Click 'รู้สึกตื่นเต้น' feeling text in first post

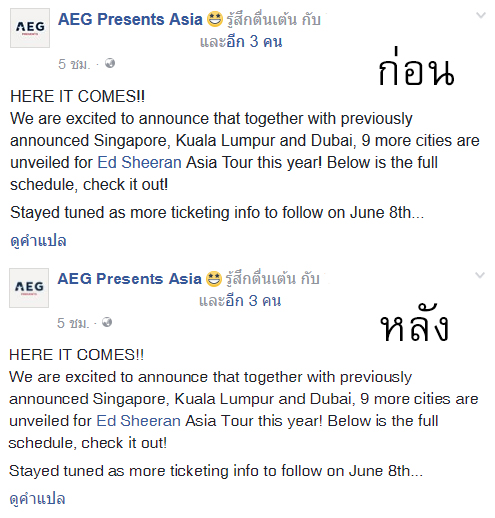pos(262,19)
